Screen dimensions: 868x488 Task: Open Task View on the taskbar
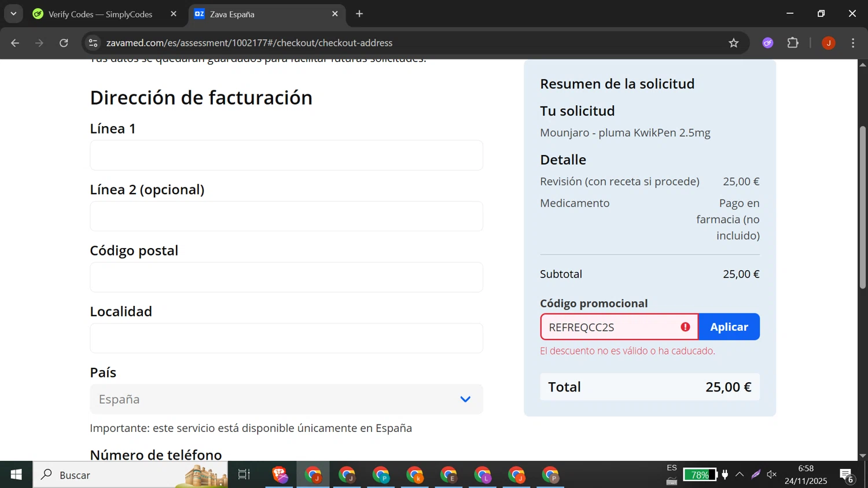coord(244,475)
